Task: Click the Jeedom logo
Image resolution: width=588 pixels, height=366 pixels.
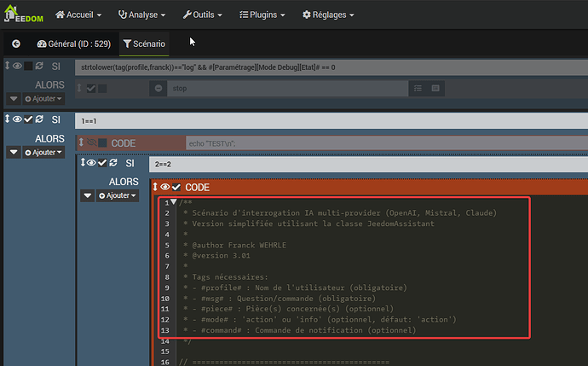Action: (24, 15)
